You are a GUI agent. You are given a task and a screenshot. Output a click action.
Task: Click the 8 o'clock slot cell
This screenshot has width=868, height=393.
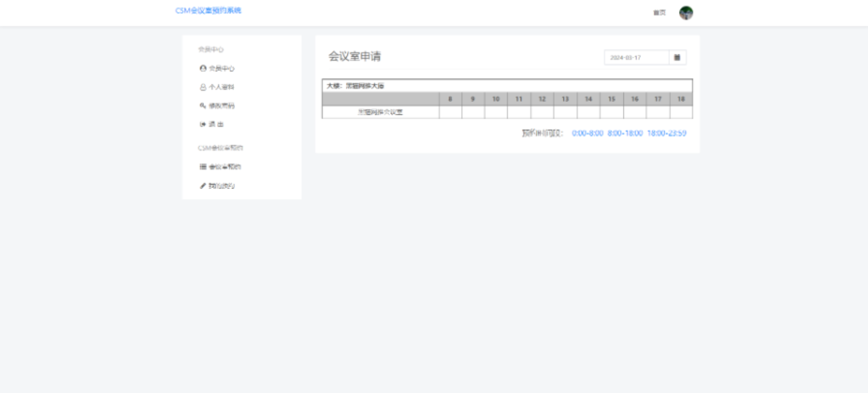click(x=450, y=112)
